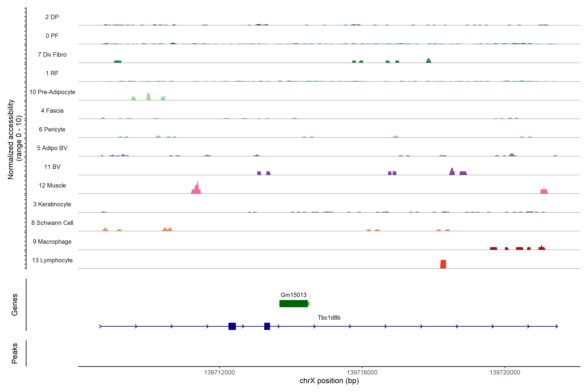Click the 9 Macrophage track label
This screenshot has height=392, width=588.
coord(52,242)
